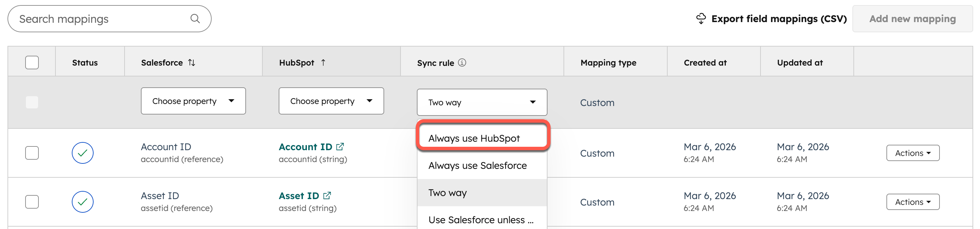Click Export field mappings (CSV)
Image resolution: width=980 pixels, height=229 pixels.
click(x=771, y=19)
